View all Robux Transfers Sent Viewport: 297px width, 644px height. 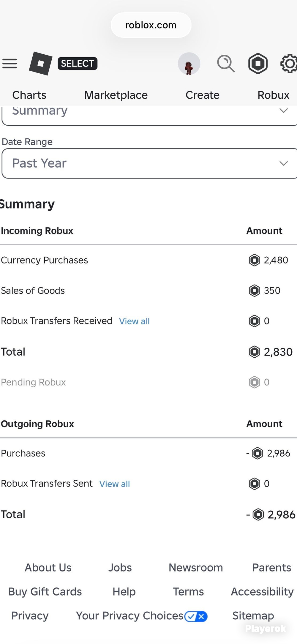click(115, 484)
